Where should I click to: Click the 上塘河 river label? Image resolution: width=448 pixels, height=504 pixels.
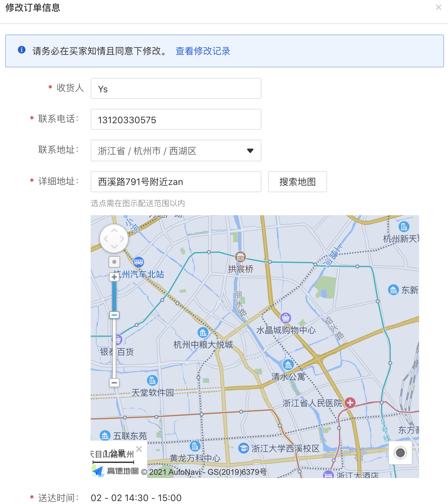332,255
